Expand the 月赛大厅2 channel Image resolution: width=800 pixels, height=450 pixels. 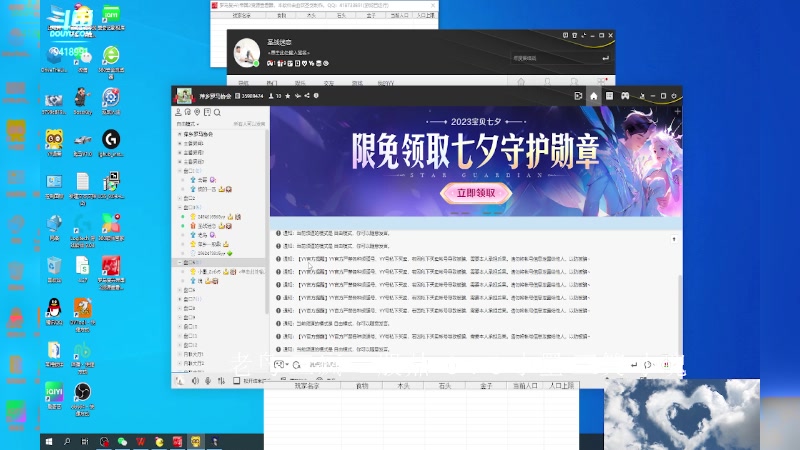click(x=180, y=363)
